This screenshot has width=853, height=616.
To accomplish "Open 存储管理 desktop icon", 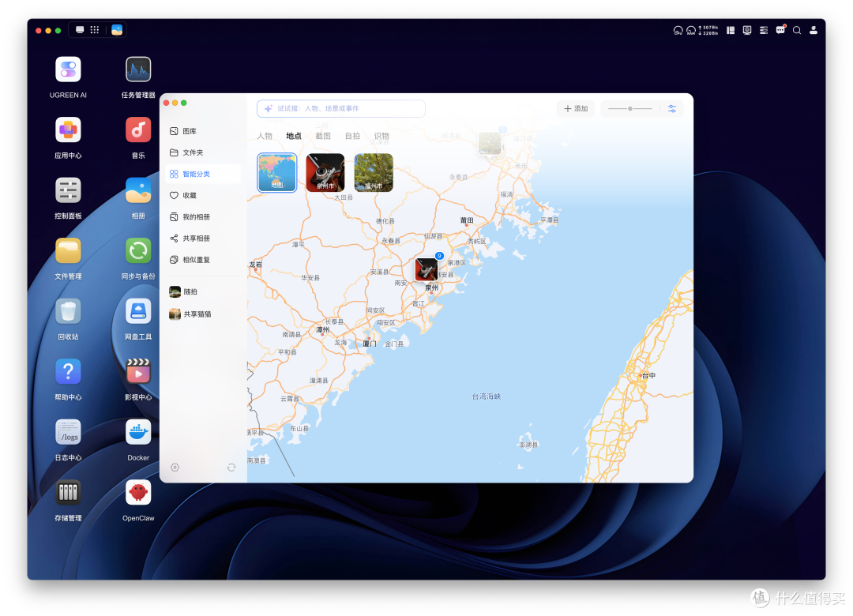I will coord(68,493).
